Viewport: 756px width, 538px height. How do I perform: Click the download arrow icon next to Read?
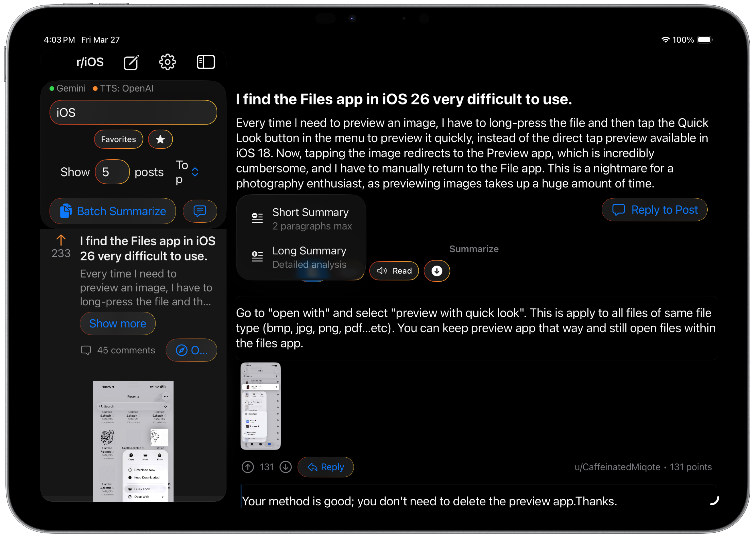tap(436, 271)
